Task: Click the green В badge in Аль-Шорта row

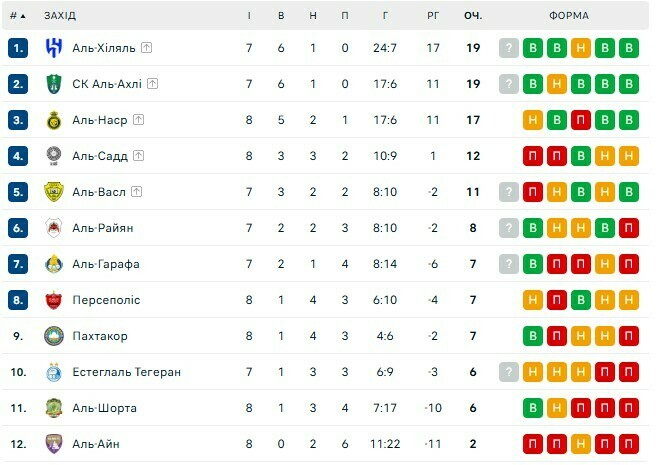Action: (533, 408)
